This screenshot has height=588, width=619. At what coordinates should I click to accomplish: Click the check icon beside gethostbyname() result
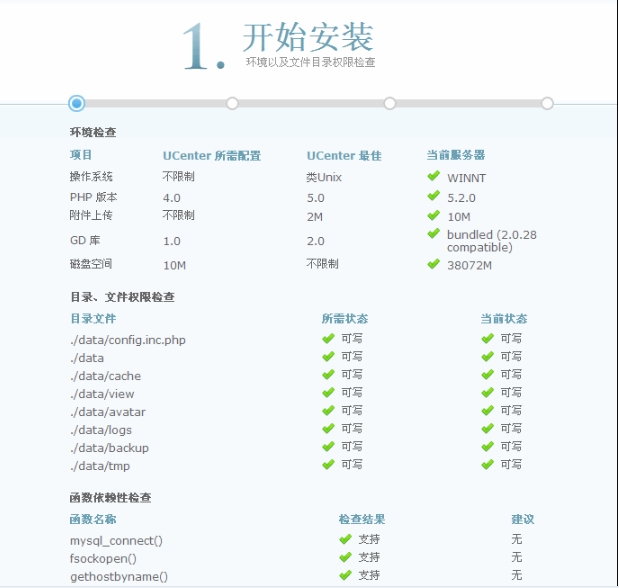tap(345, 575)
